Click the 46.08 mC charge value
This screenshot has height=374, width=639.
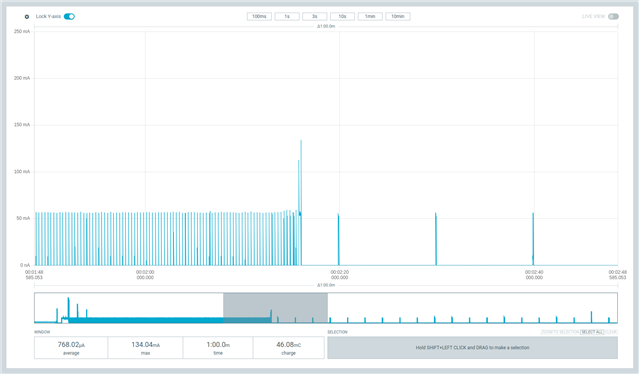click(x=289, y=345)
